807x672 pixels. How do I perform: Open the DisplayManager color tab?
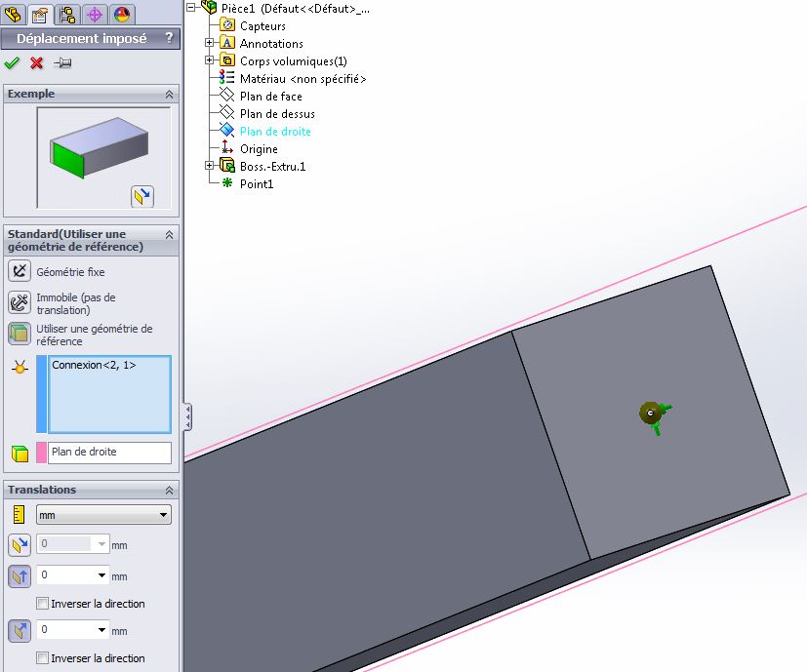tap(122, 15)
